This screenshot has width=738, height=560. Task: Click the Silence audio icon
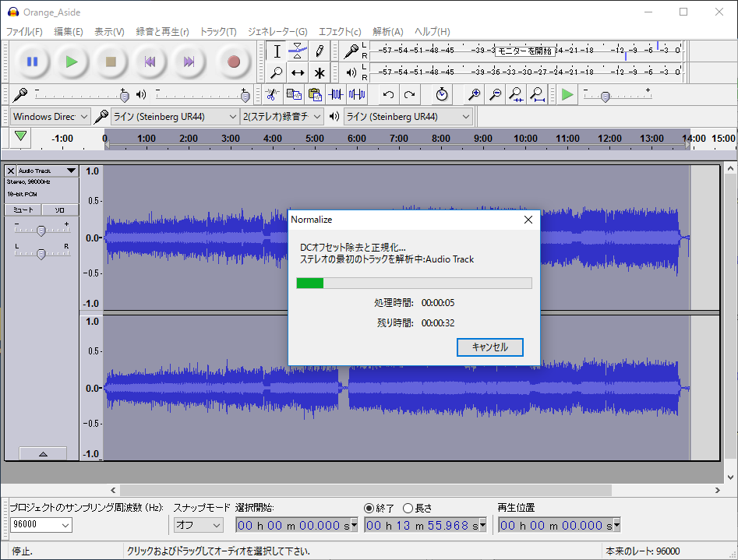pos(357,94)
